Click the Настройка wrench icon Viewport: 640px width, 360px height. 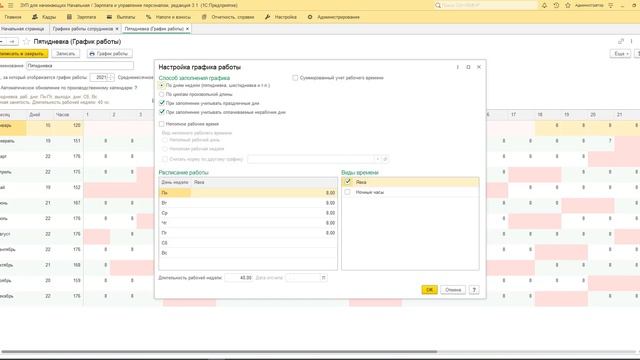point(267,17)
